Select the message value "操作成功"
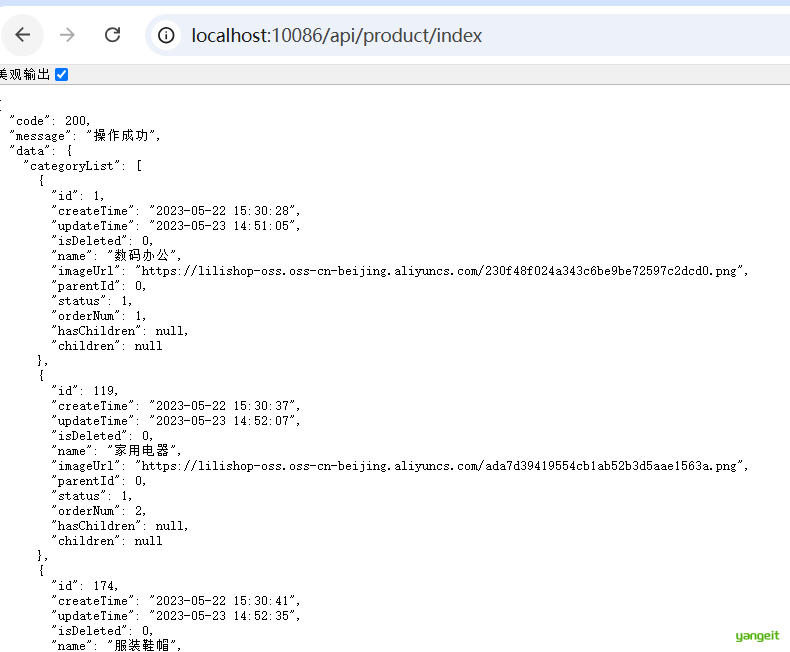Viewport: 790px width, 652px height. point(120,136)
